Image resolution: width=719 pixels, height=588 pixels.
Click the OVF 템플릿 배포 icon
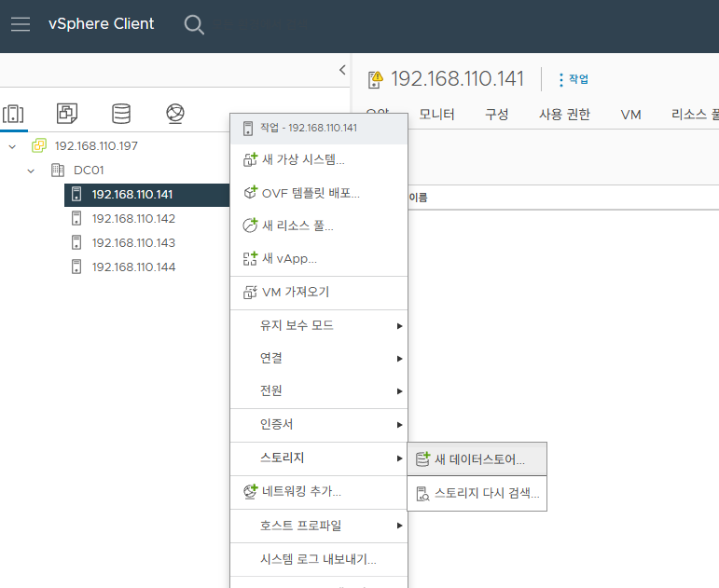click(x=250, y=193)
